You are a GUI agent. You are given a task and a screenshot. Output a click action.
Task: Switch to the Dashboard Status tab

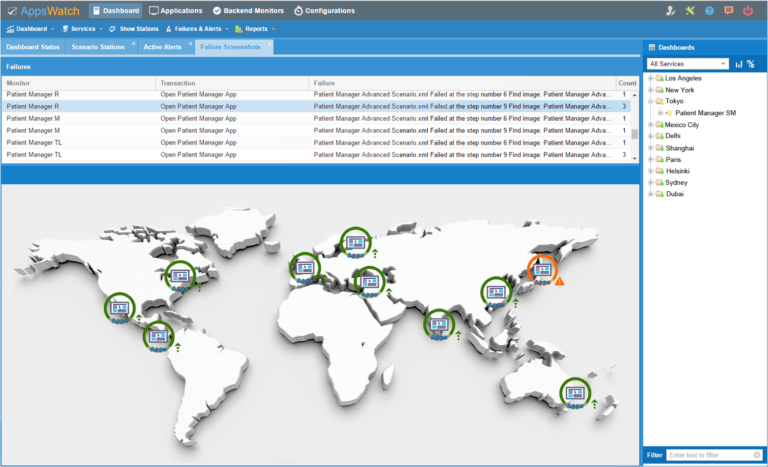click(33, 47)
